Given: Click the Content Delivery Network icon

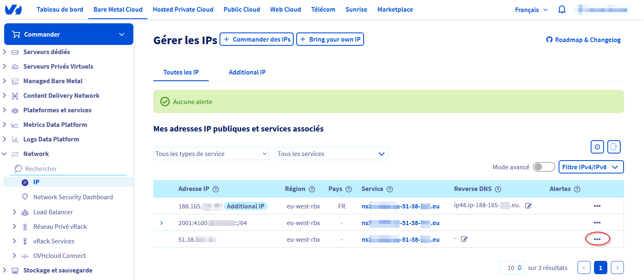Looking at the screenshot, I should point(15,96).
